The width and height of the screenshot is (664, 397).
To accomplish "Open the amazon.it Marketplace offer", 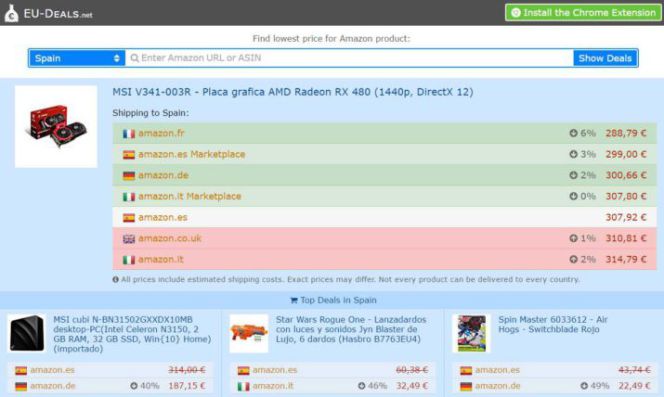I will (x=190, y=196).
